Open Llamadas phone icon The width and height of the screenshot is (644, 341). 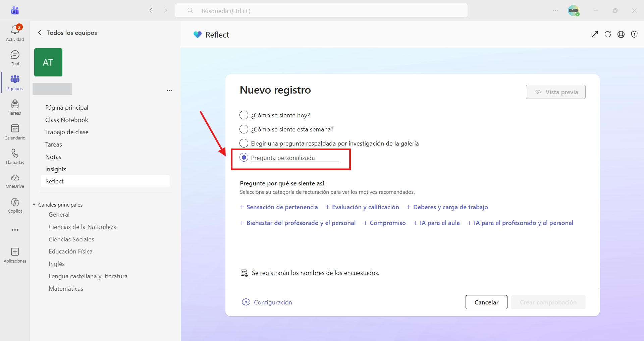pyautogui.click(x=15, y=157)
